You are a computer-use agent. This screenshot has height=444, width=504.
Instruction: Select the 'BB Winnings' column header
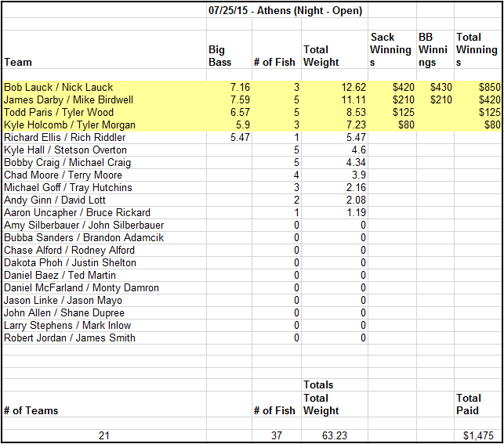[x=433, y=49]
